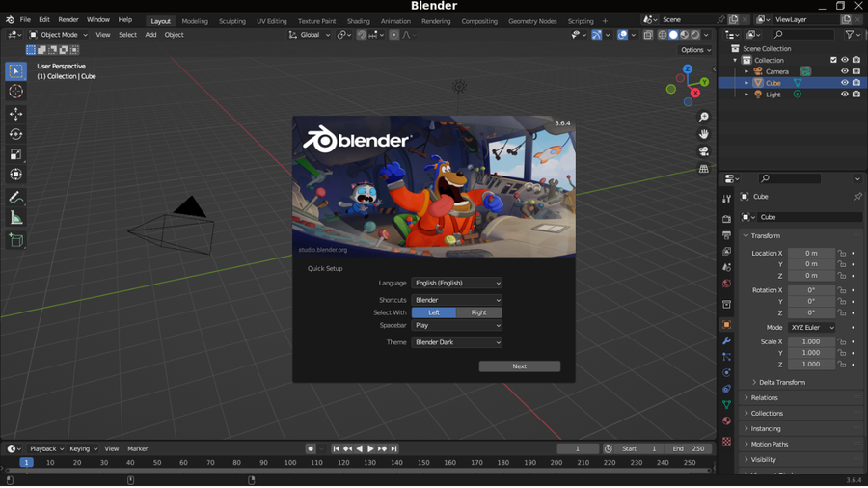This screenshot has height=488, width=868.
Task: Open the Output properties tab
Action: [727, 235]
